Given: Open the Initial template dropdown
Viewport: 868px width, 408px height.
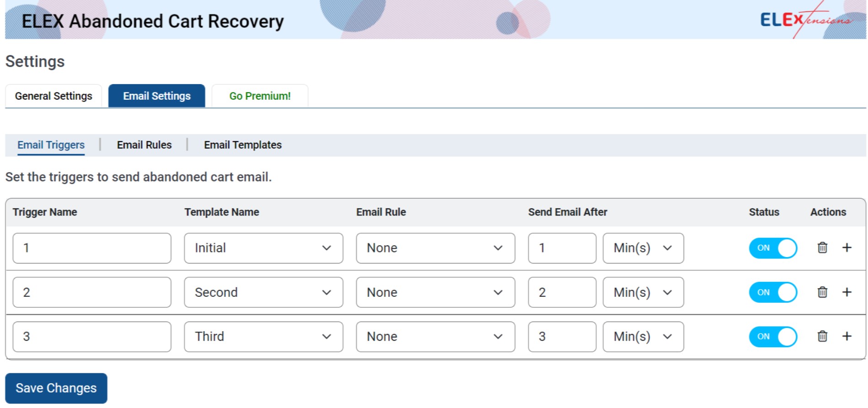Looking at the screenshot, I should (263, 248).
